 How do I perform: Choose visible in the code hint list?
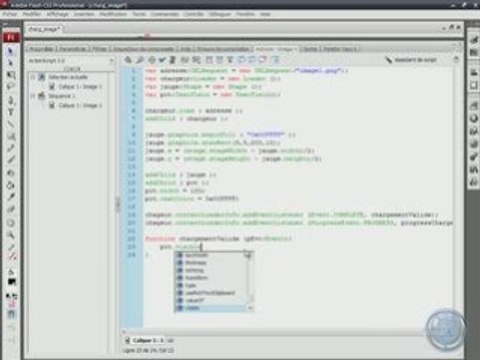(x=211, y=308)
